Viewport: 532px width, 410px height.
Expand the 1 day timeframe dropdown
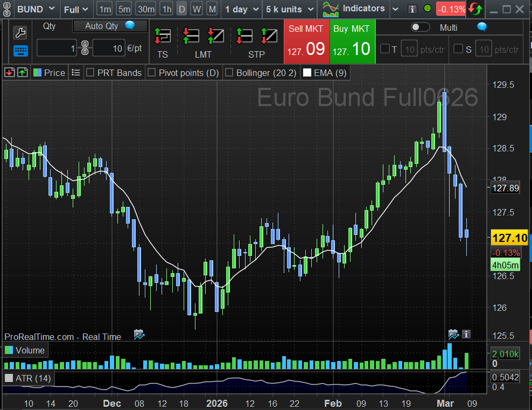point(241,9)
